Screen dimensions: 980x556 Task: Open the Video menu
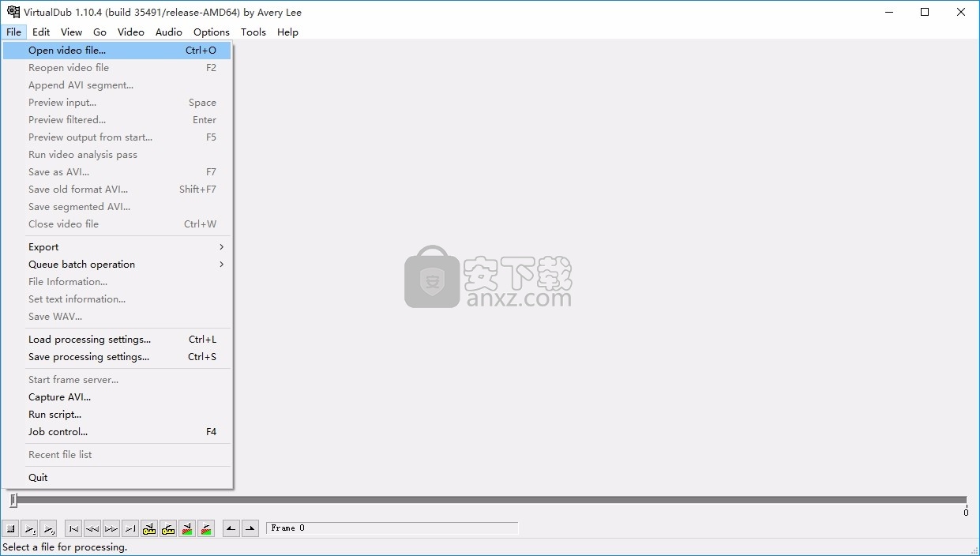click(131, 32)
